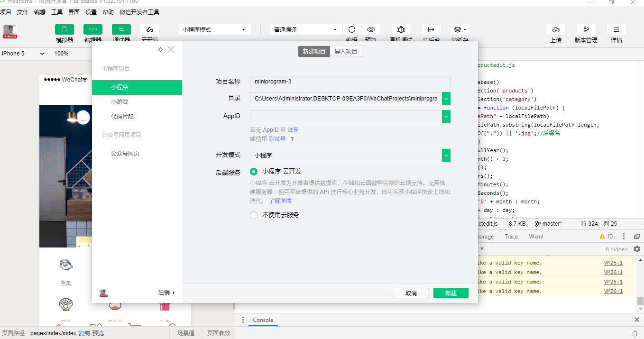Click the 新建 create button

451,293
